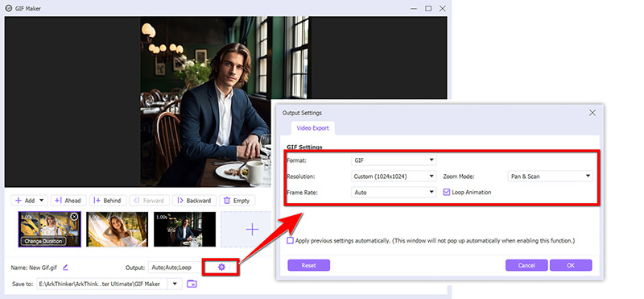This screenshot has height=299, width=644.
Task: Click the rename pencil icon beside New Gif.gif
Action: tap(65, 268)
